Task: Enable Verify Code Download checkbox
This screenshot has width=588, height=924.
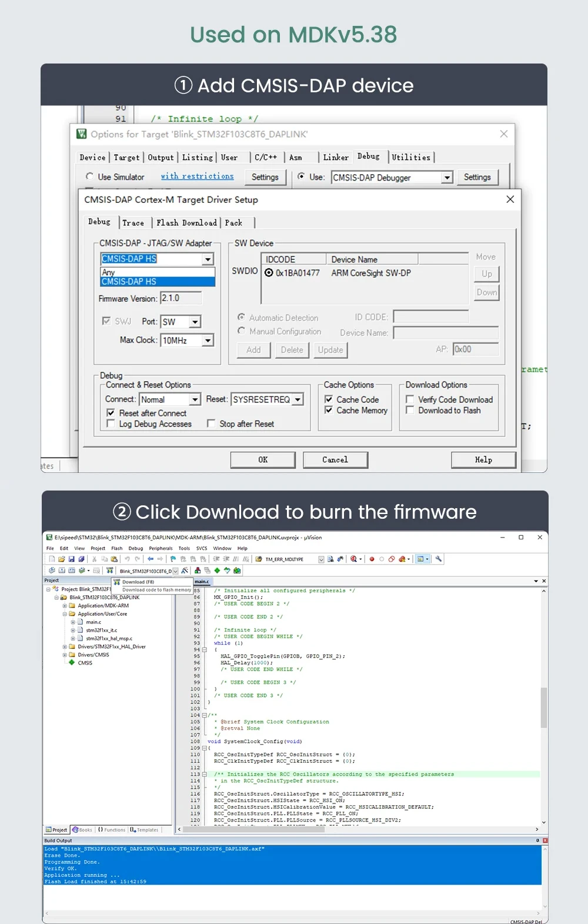Action: point(410,399)
